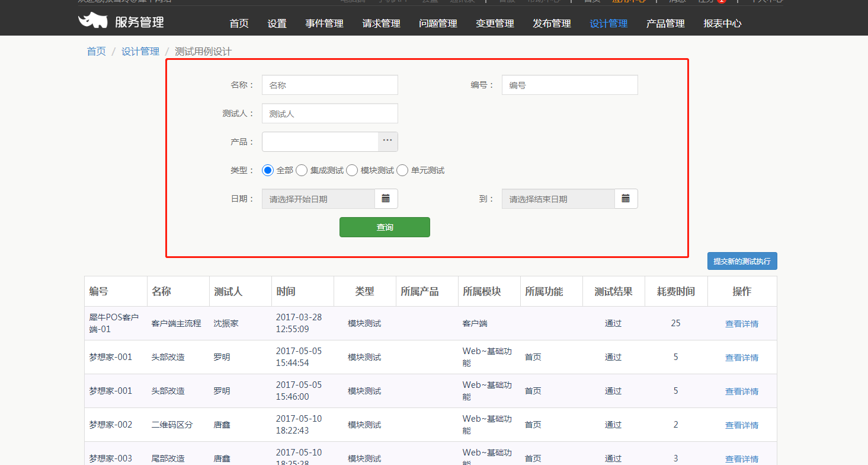Open 查看详情 for 二维码区分 row
The width and height of the screenshot is (868, 465).
pos(742,425)
